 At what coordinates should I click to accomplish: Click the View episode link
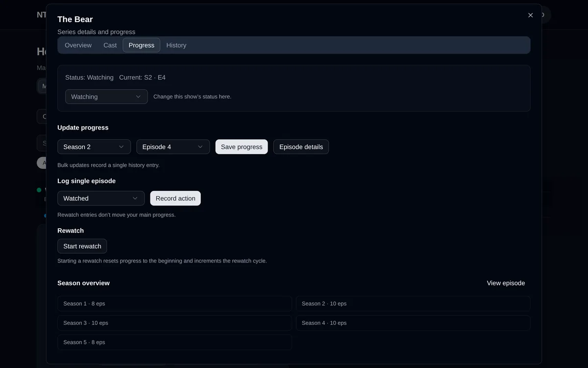pyautogui.click(x=506, y=283)
